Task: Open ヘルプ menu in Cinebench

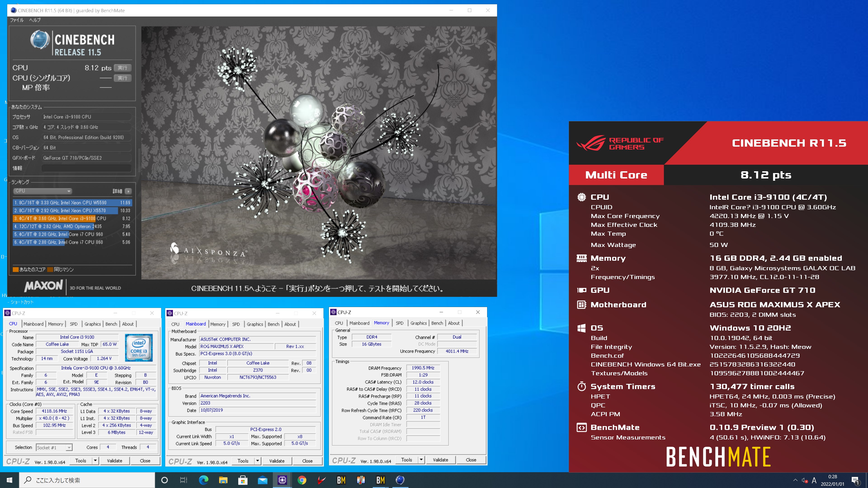Action: (35, 20)
